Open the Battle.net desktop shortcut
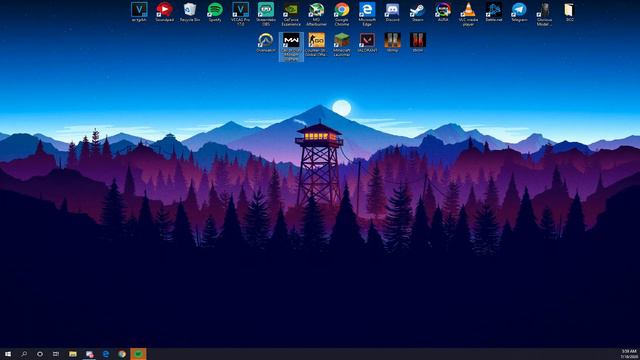 point(493,12)
